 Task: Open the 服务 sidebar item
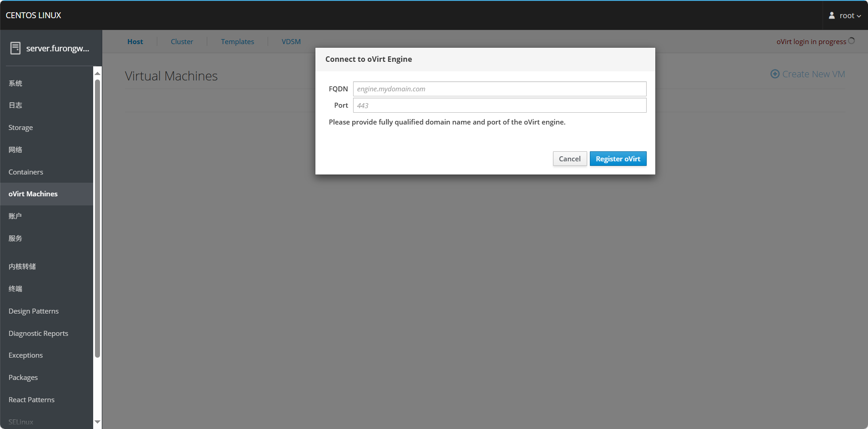tap(46, 238)
